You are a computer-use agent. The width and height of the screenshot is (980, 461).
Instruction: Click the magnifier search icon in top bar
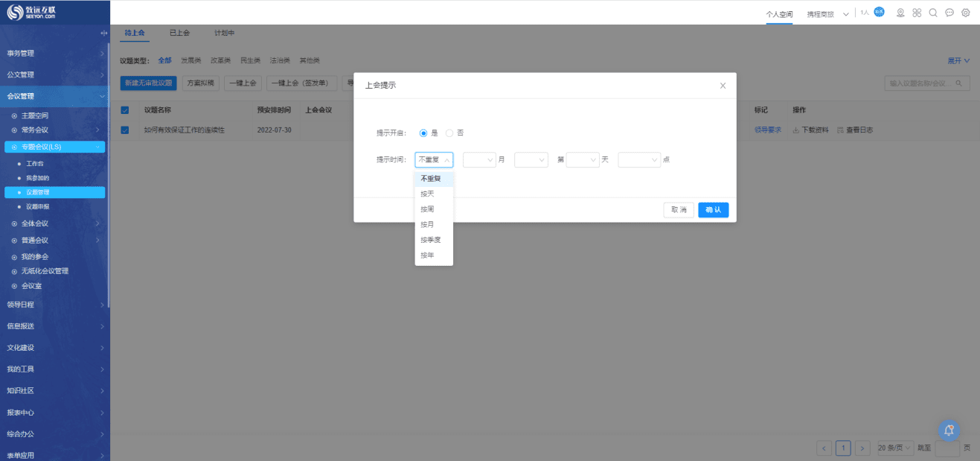pyautogui.click(x=933, y=13)
